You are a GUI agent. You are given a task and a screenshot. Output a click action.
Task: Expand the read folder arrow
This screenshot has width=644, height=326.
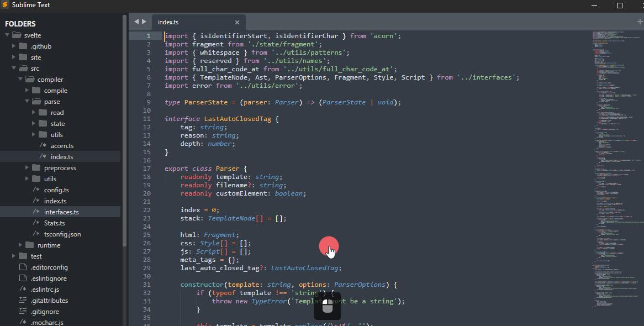33,113
